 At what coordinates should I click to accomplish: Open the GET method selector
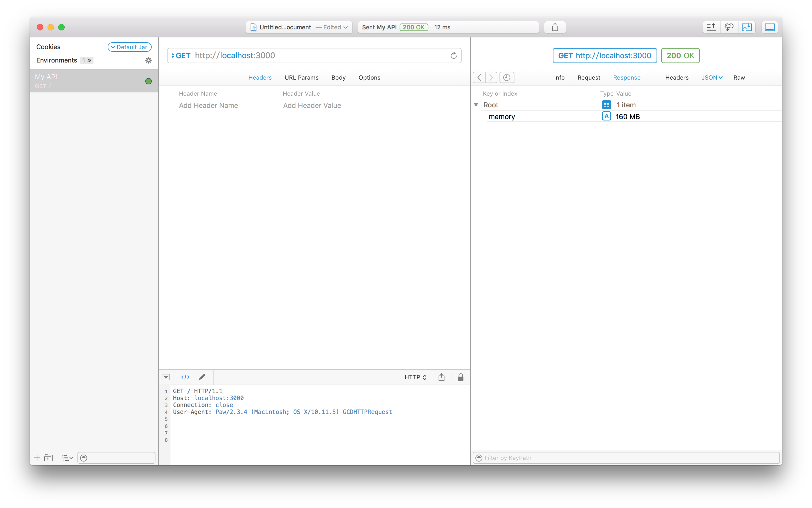[181, 56]
